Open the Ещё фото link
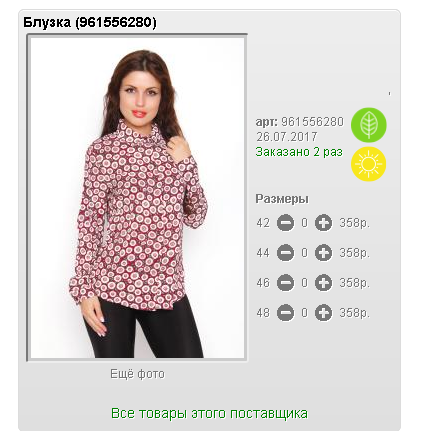Screen dimensions: 435x431 tap(137, 374)
